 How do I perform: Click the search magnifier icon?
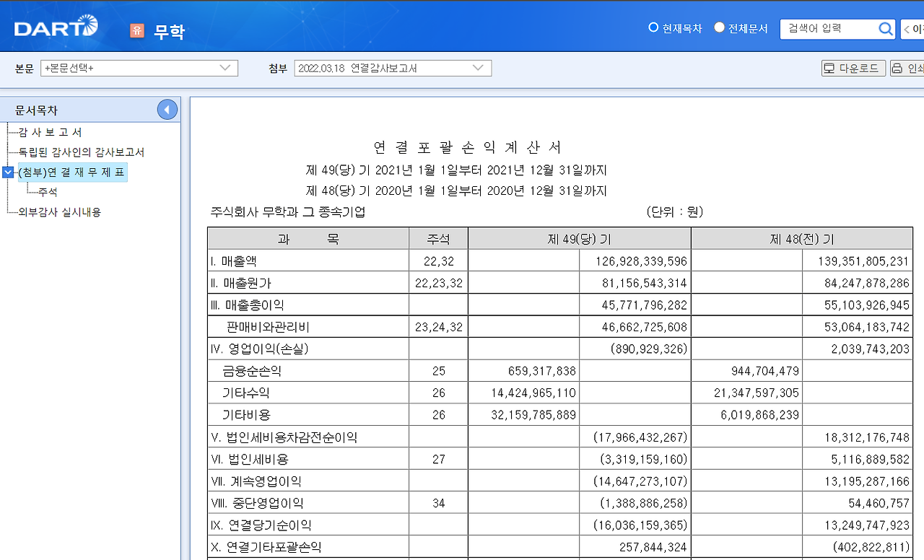point(886,29)
